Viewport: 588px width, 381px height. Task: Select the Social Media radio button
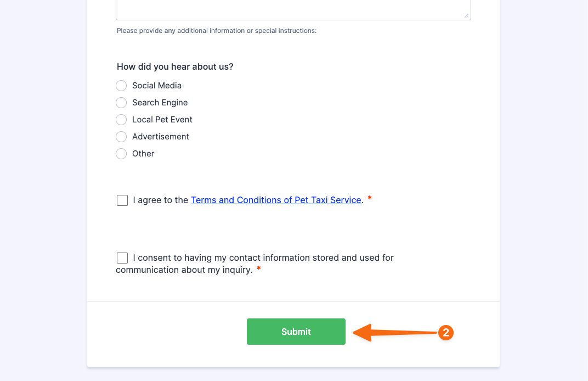pyautogui.click(x=121, y=86)
